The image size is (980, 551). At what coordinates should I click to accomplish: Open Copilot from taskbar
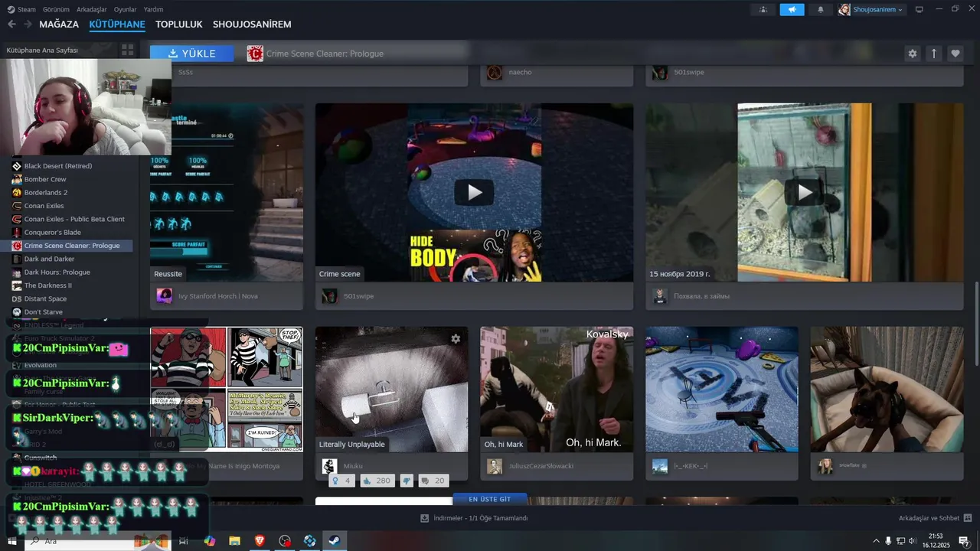pyautogui.click(x=209, y=541)
